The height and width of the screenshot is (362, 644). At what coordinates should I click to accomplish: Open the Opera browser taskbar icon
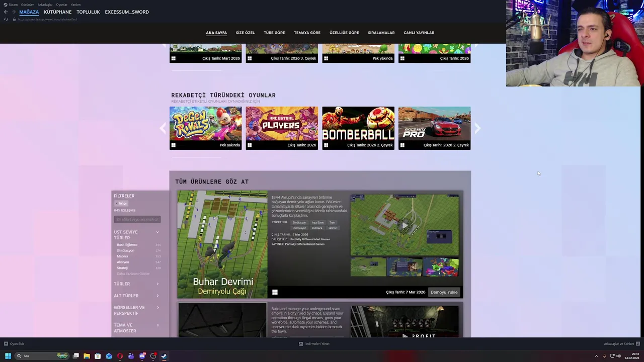click(x=120, y=356)
